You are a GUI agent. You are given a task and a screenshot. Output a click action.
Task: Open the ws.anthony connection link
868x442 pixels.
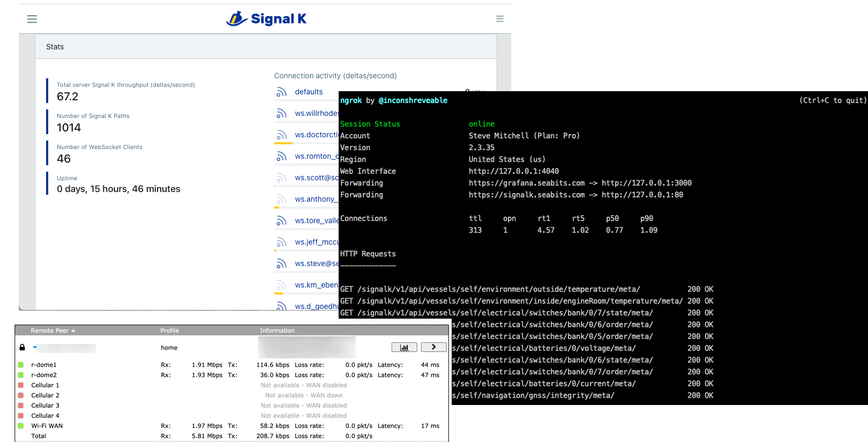[317, 200]
